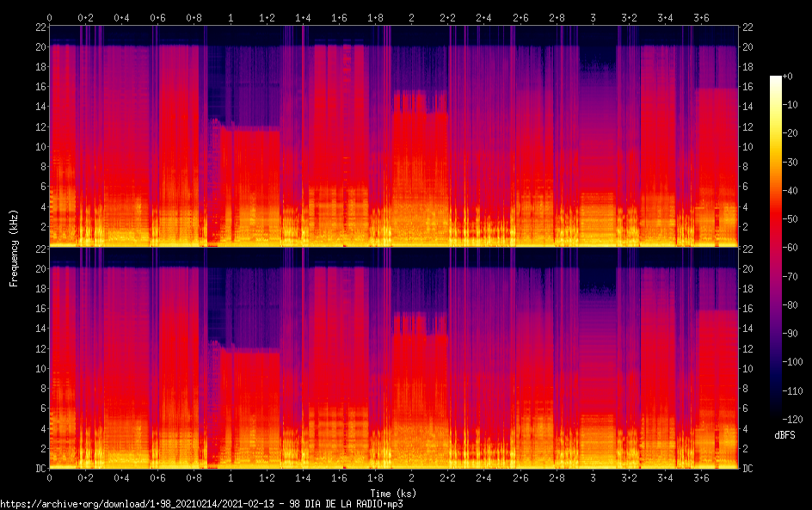Select the "Frequency (kHz)" axis label
Image resolution: width=812 pixels, height=510 pixels.
tap(14, 248)
